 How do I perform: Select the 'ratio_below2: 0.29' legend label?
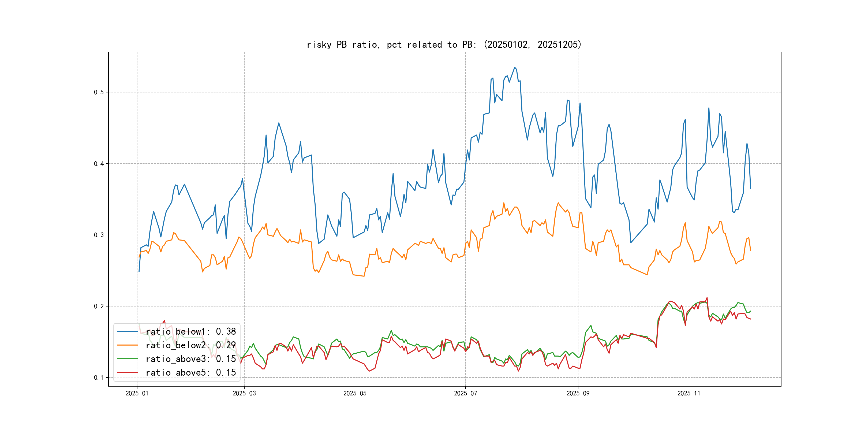[191, 345]
